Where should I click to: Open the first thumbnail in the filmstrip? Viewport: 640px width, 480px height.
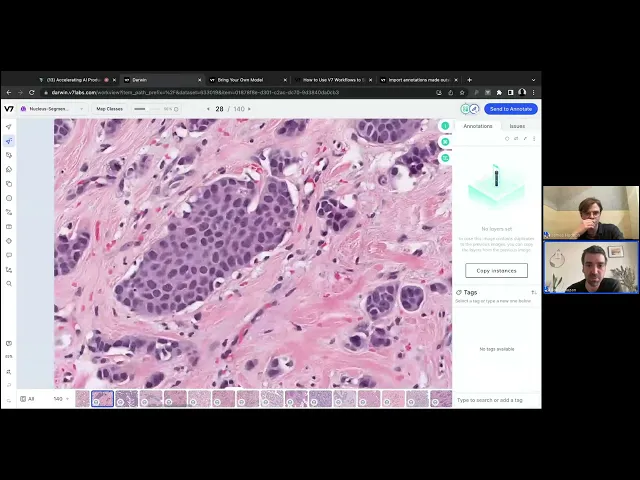(82, 399)
